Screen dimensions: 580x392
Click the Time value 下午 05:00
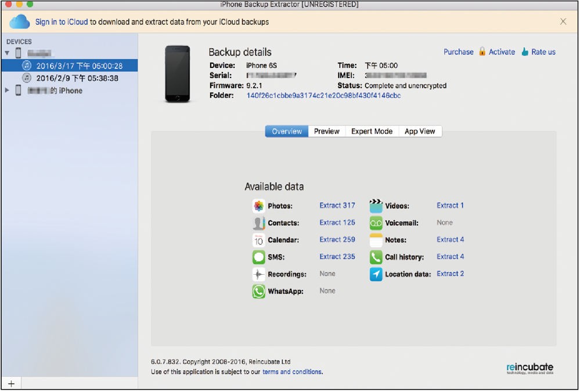[x=381, y=66]
